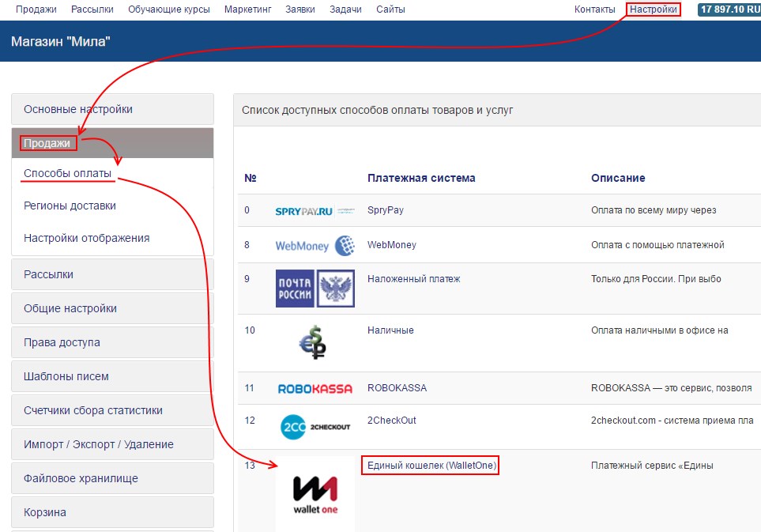This screenshot has height=532, width=761.
Task: Expand Файловое хранилище section
Action: click(112, 478)
